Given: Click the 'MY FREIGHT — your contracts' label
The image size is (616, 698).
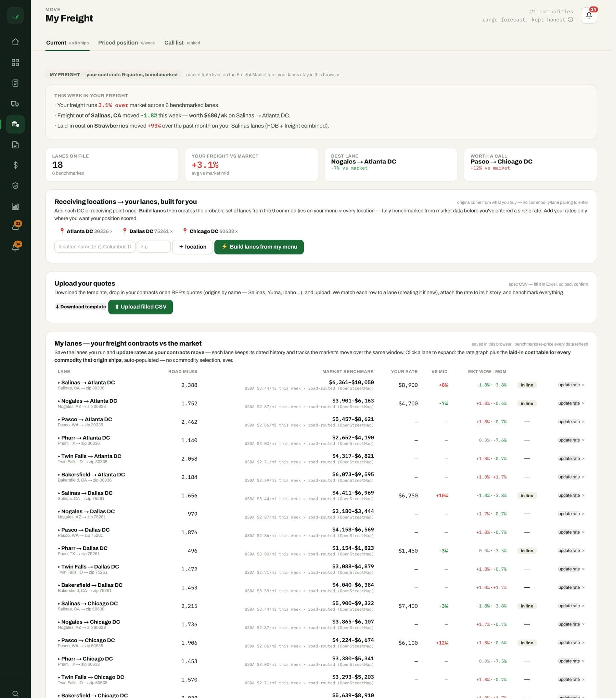Looking at the screenshot, I should [x=113, y=75].
